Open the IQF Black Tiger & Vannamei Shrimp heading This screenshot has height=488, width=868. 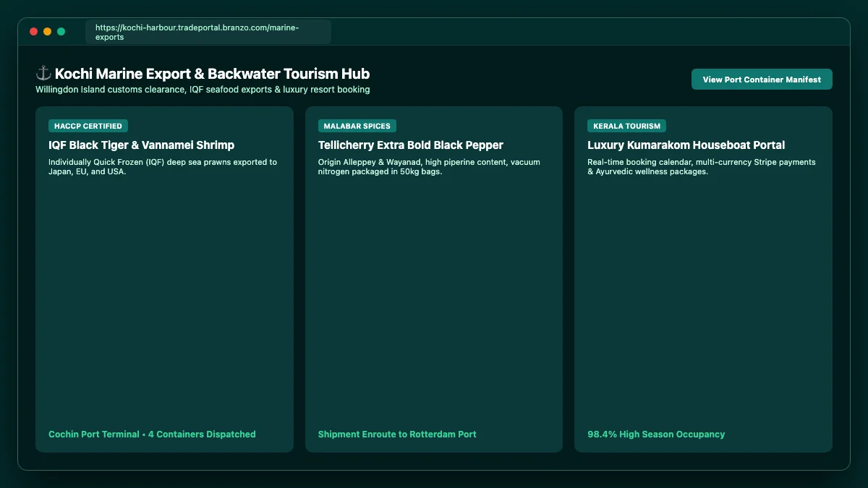click(x=142, y=145)
